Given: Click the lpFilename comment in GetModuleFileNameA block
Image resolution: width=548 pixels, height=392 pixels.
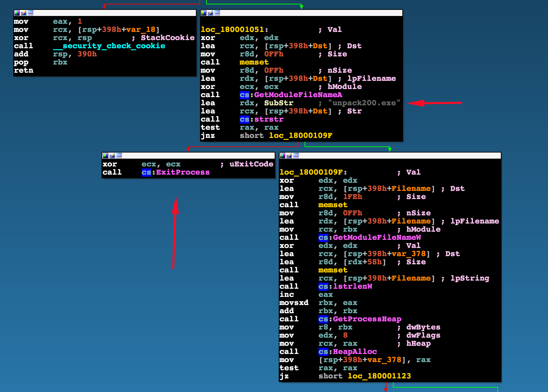Looking at the screenshot, I should click(371, 78).
